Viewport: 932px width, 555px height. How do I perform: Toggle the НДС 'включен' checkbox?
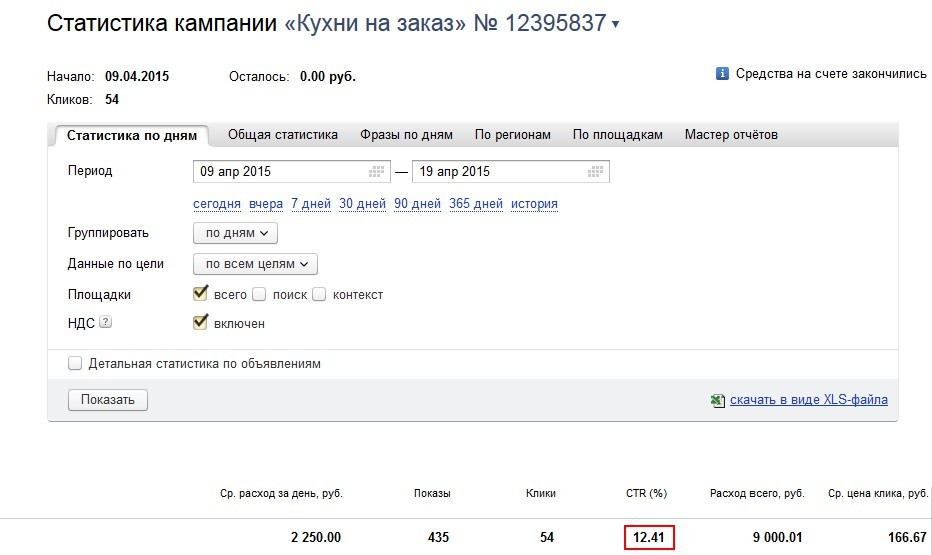click(x=200, y=322)
